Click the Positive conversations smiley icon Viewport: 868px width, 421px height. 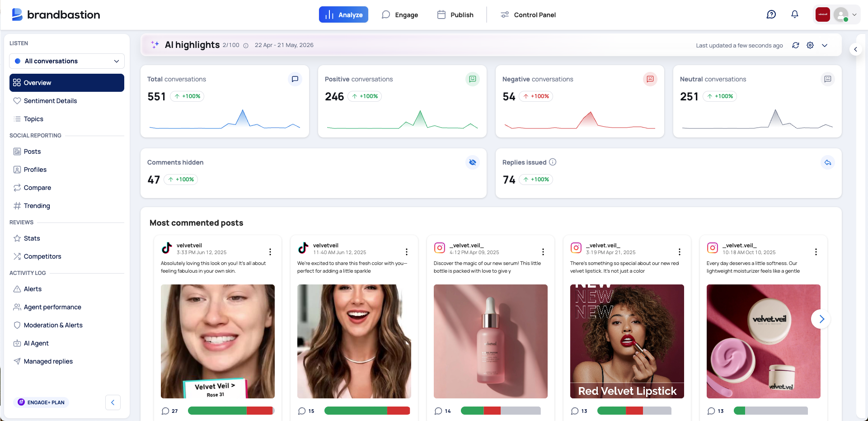(473, 79)
